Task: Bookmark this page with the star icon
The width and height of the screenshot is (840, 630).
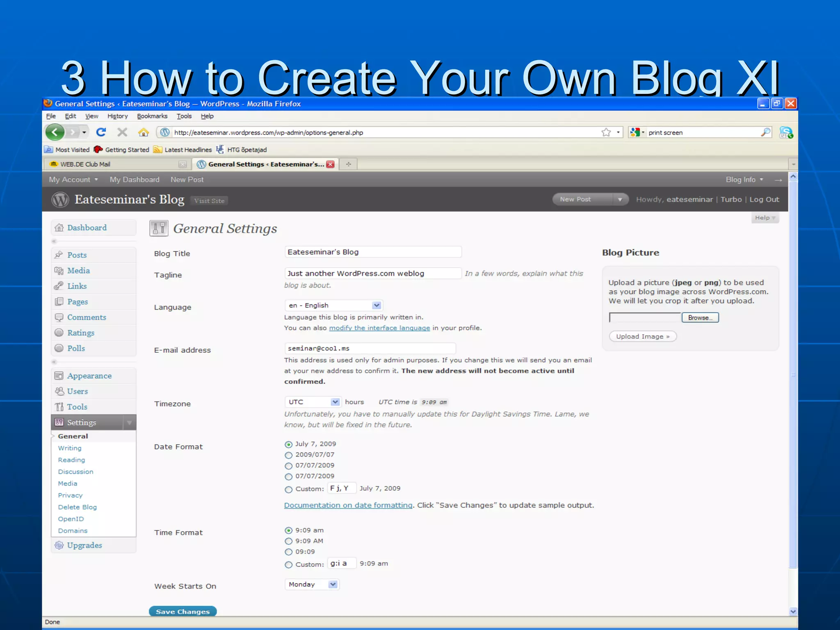Action: pyautogui.click(x=606, y=132)
